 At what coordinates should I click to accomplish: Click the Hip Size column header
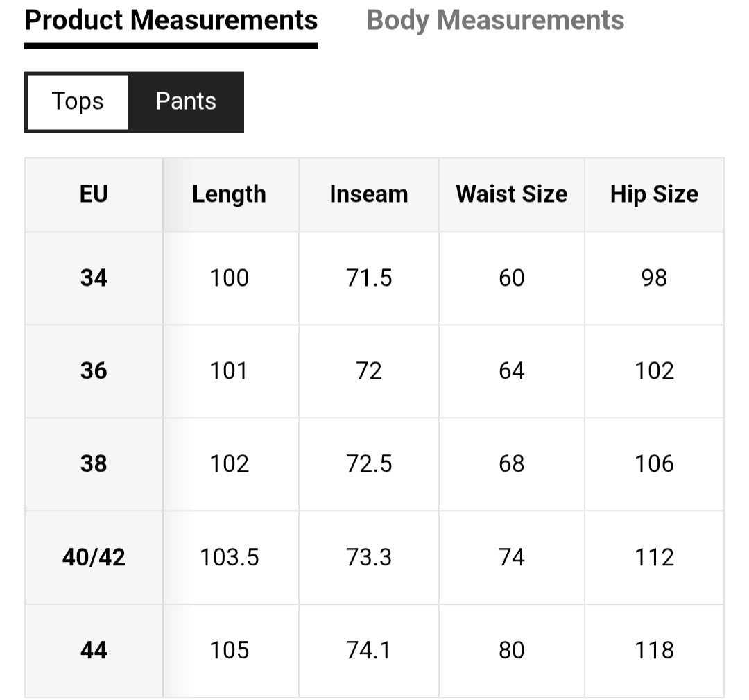pos(654,194)
